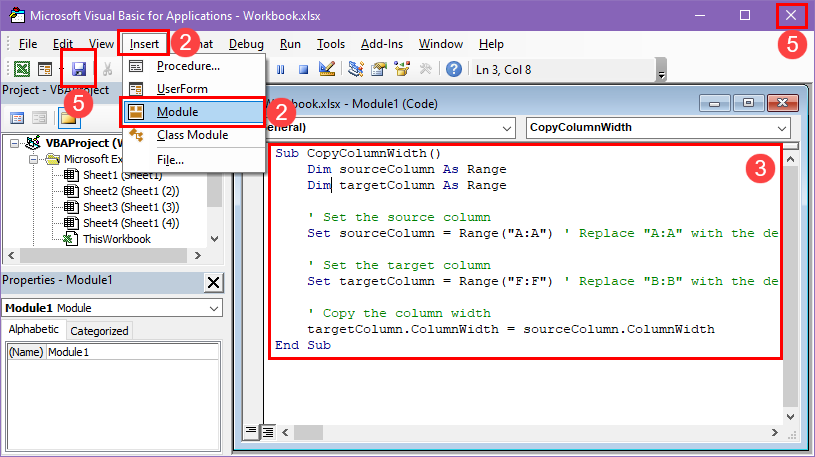This screenshot has width=815, height=457.
Task: Toggle Design Mode icon
Action: coord(327,69)
